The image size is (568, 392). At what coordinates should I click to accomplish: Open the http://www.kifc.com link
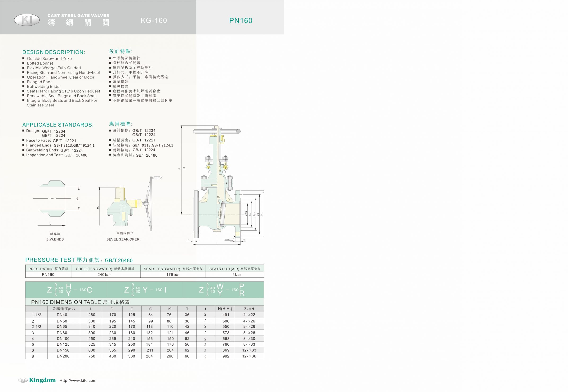click(78, 380)
